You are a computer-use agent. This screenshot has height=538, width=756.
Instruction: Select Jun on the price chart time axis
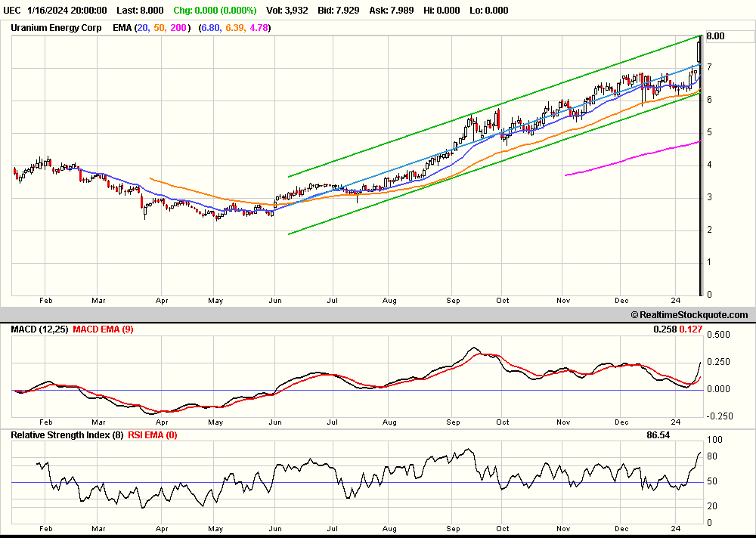(275, 301)
